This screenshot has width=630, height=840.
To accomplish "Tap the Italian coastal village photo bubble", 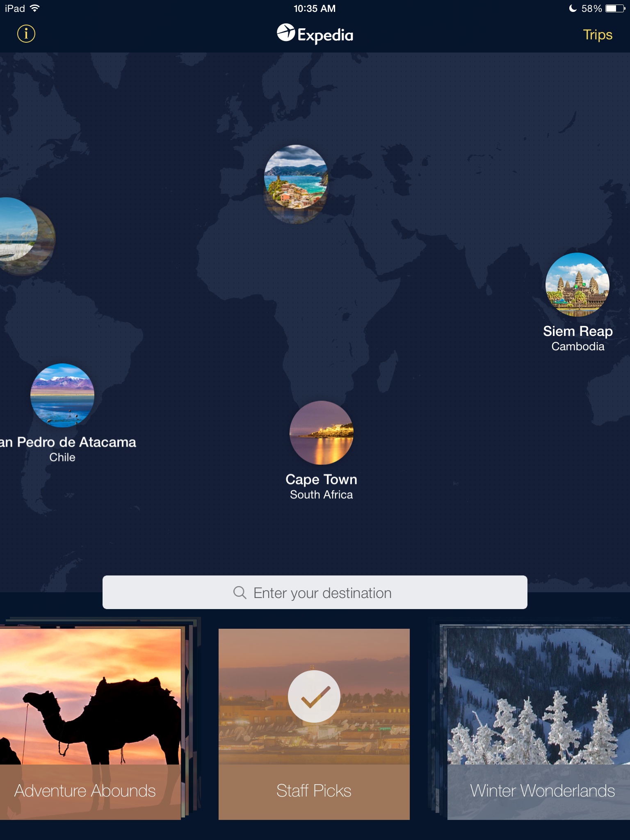I will pos(296,177).
